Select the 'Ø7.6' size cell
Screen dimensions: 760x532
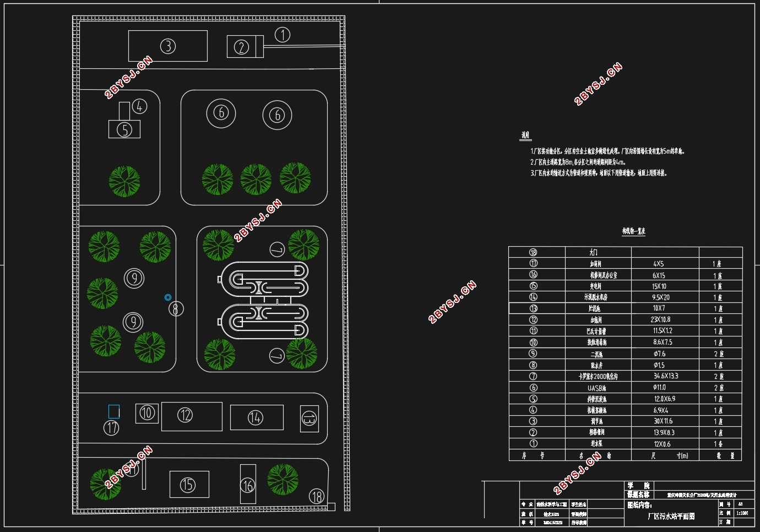click(665, 354)
